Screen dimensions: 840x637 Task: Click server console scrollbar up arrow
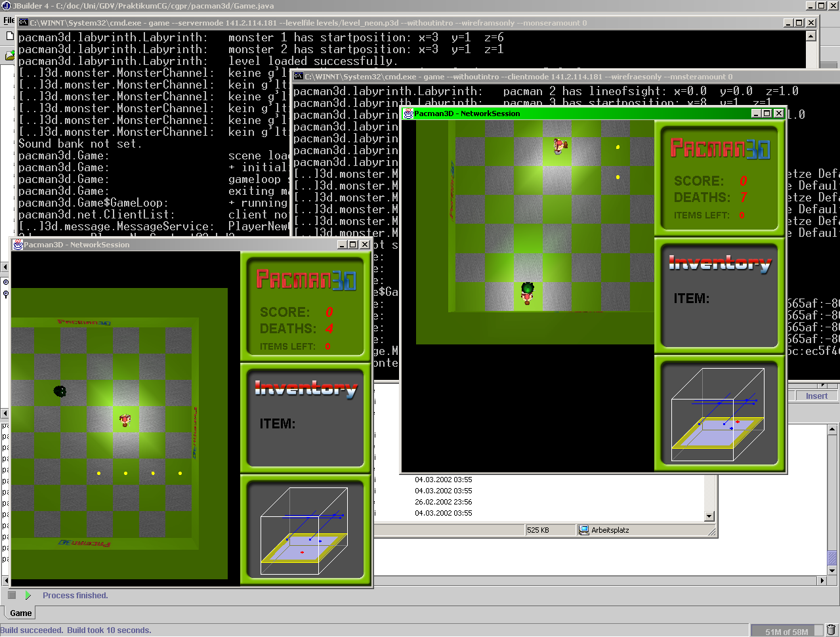810,36
